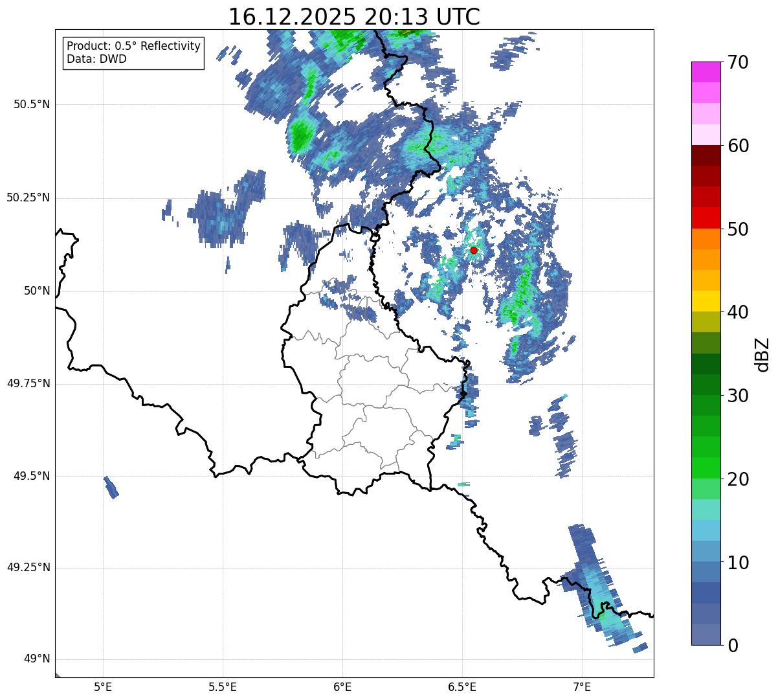Click the bright red colorbar swatch above 50

tap(706, 218)
